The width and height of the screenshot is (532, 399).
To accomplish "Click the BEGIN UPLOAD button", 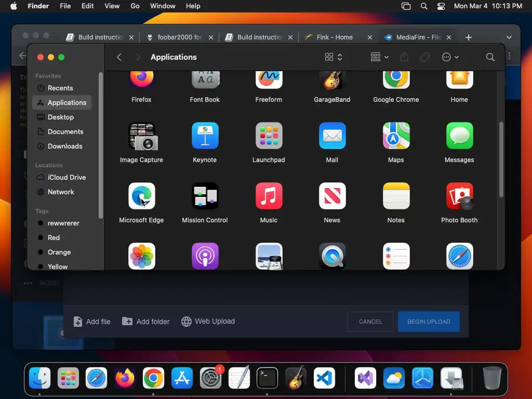I will 429,322.
